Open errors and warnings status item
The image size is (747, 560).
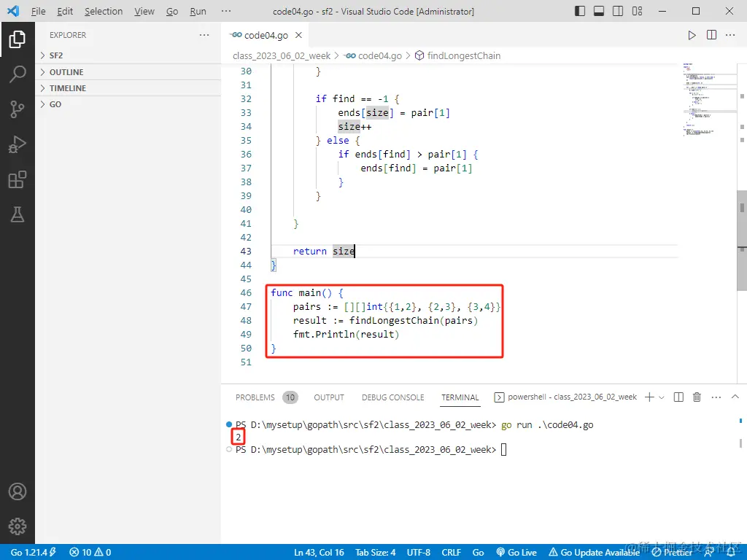pyautogui.click(x=90, y=553)
